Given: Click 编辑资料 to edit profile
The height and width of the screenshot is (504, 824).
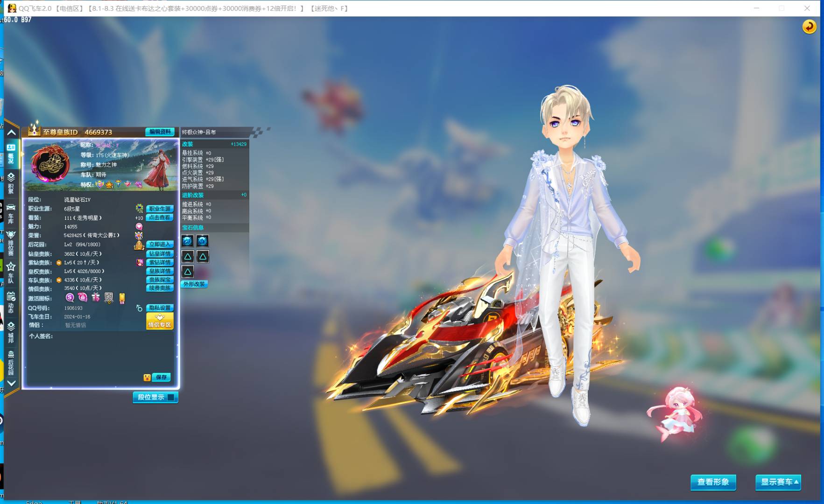Looking at the screenshot, I should coord(160,132).
